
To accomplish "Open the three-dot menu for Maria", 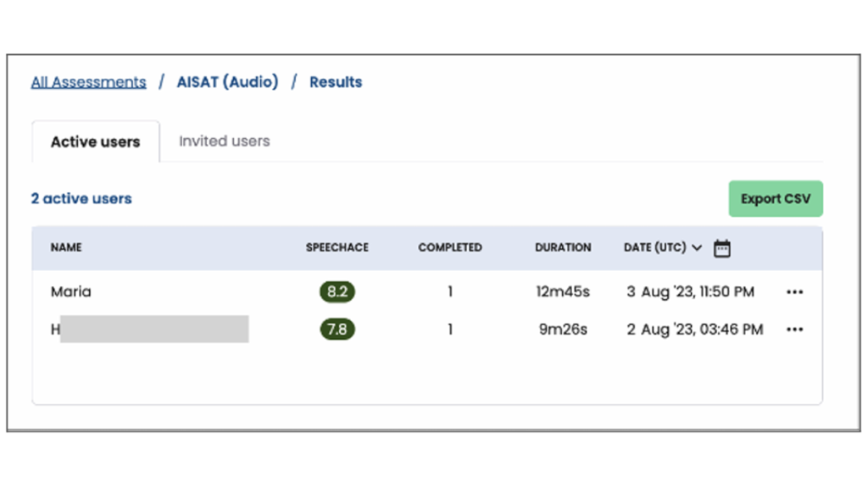I will (x=794, y=292).
